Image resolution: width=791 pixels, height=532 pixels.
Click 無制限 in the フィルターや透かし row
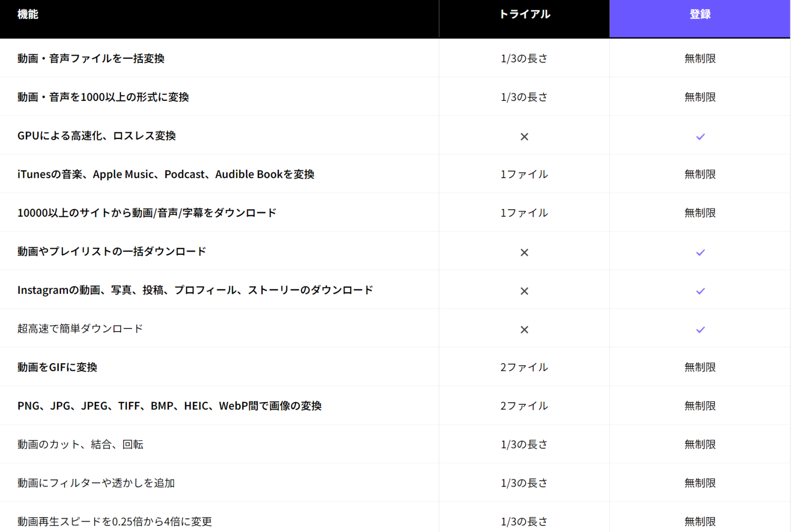[700, 483]
